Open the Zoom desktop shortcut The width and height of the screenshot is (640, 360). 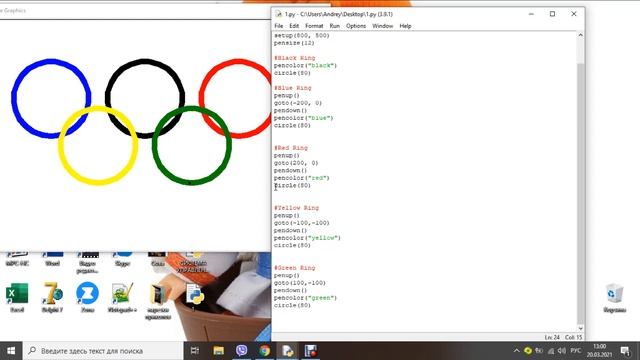[x=87, y=298]
